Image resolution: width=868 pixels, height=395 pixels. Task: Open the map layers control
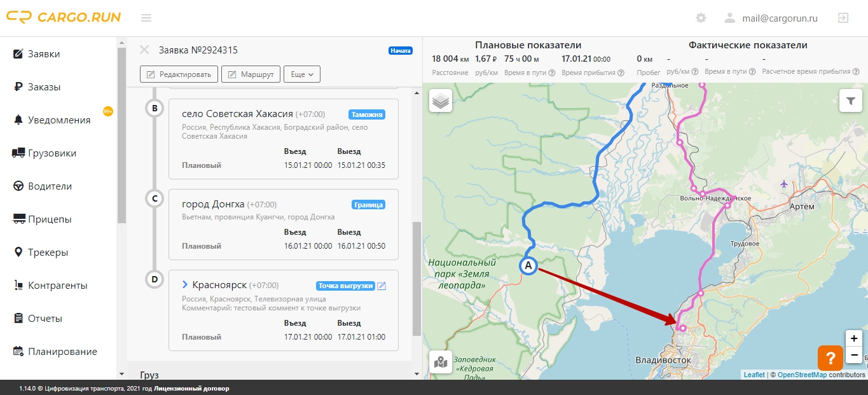(441, 100)
